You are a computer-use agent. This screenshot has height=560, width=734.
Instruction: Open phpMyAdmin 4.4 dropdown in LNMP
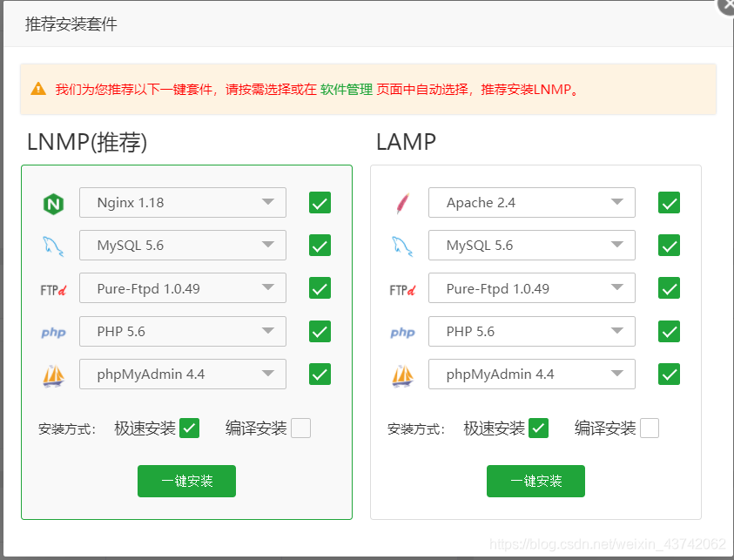[183, 374]
